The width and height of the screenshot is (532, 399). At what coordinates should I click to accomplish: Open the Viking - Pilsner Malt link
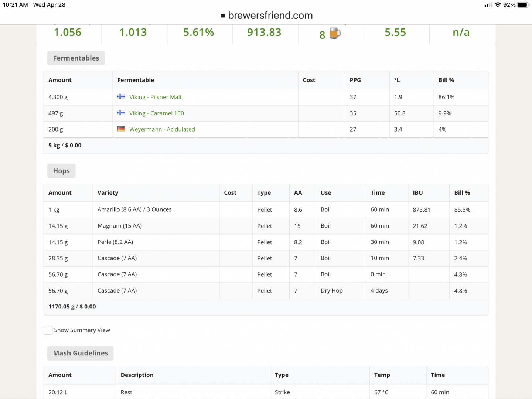coord(155,97)
